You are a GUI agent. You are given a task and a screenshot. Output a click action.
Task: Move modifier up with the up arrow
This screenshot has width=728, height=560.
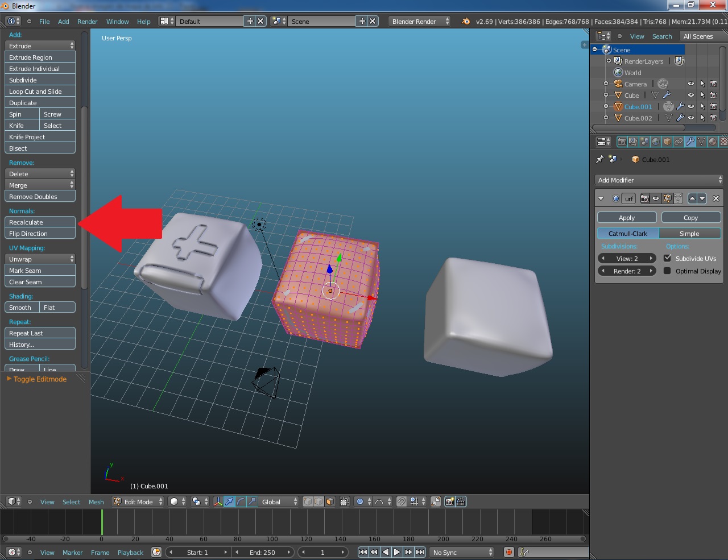[x=692, y=198]
